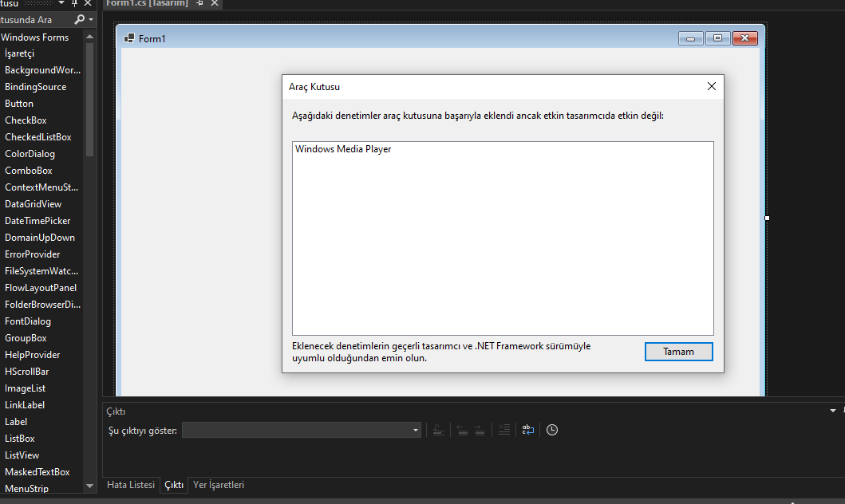Close the toolbox panel
The image size is (845, 504).
(88, 3)
